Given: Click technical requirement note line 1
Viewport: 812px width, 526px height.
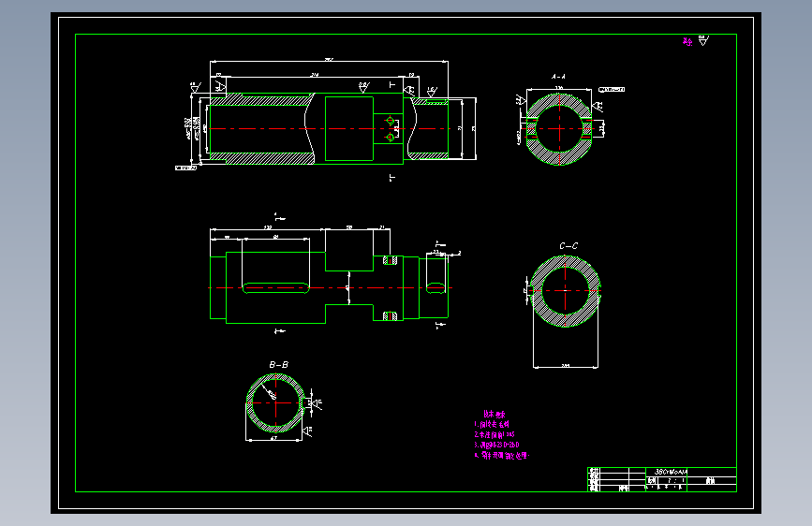Looking at the screenshot, I should coord(492,425).
